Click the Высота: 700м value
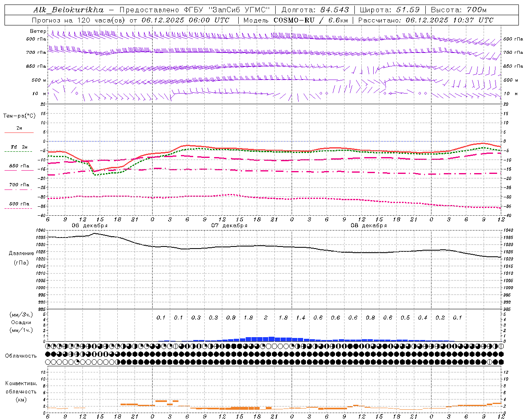Viewport: 525px width, 420px height. 459,10
